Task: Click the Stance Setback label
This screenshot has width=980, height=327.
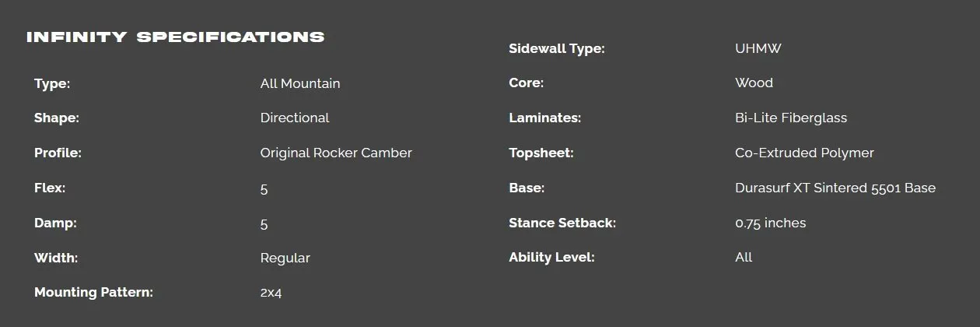Action: [x=562, y=223]
